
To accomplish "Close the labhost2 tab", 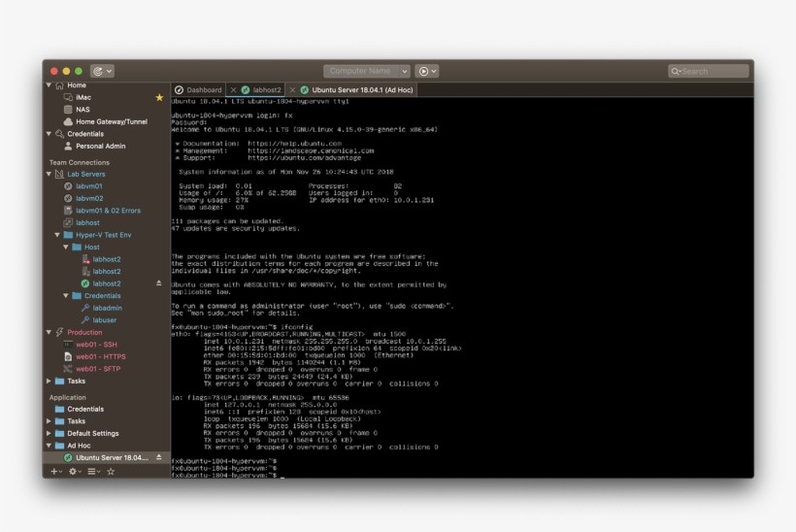I will point(233,90).
